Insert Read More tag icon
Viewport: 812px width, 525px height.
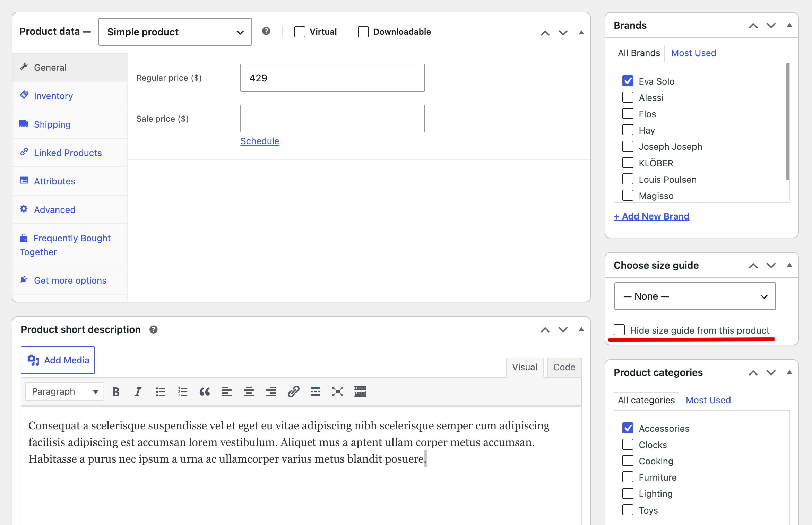[316, 392]
